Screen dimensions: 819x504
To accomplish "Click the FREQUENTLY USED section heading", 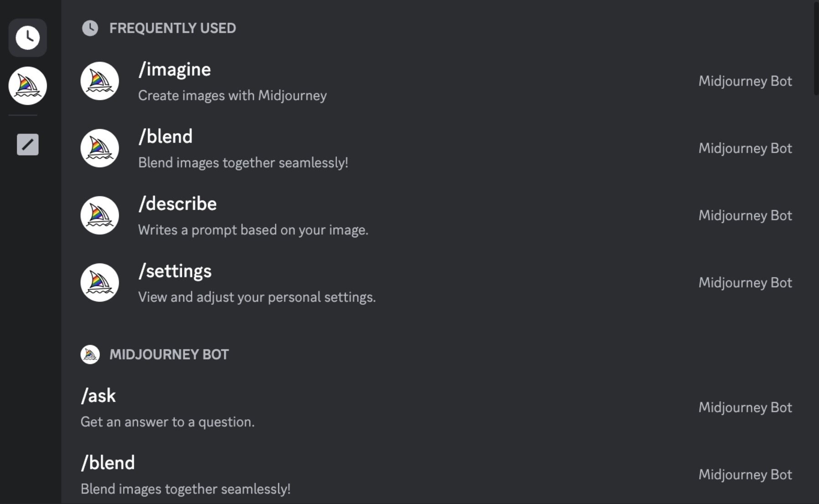I will tap(172, 28).
